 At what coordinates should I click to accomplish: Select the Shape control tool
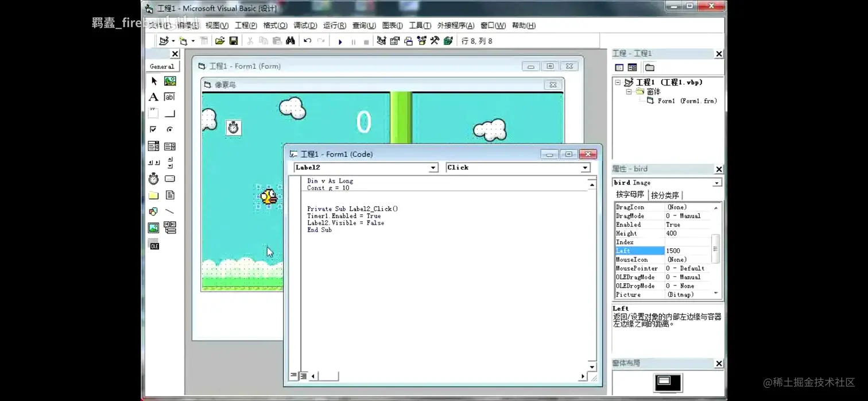point(153,211)
